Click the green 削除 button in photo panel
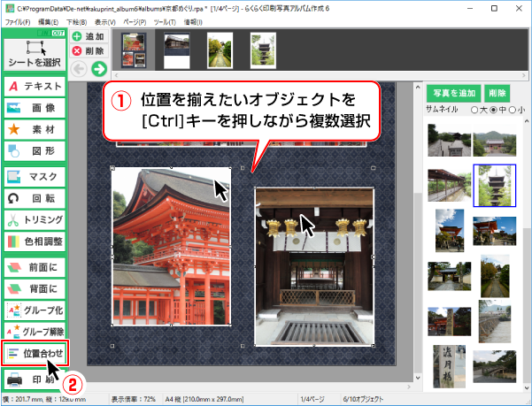Viewport: 532px width, 406px height. click(497, 92)
